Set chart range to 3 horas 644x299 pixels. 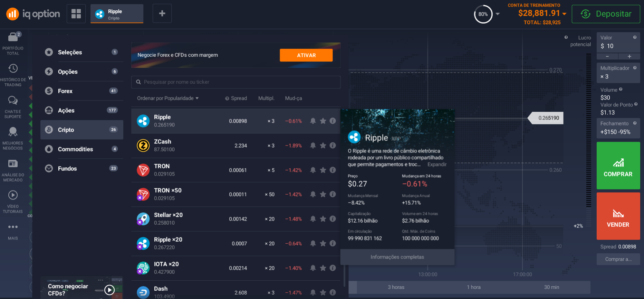[x=396, y=287]
